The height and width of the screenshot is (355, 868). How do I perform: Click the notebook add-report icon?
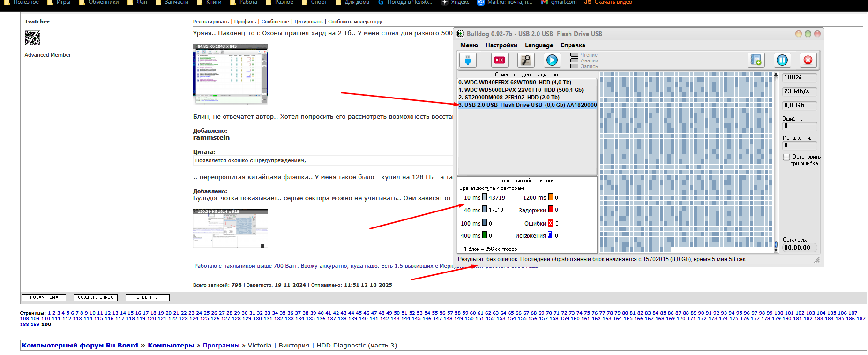756,60
